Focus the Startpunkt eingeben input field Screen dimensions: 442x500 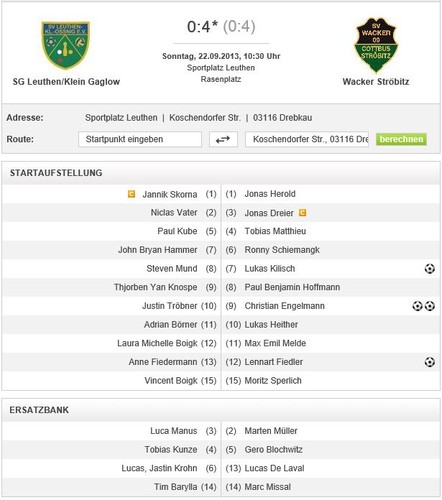(140, 139)
